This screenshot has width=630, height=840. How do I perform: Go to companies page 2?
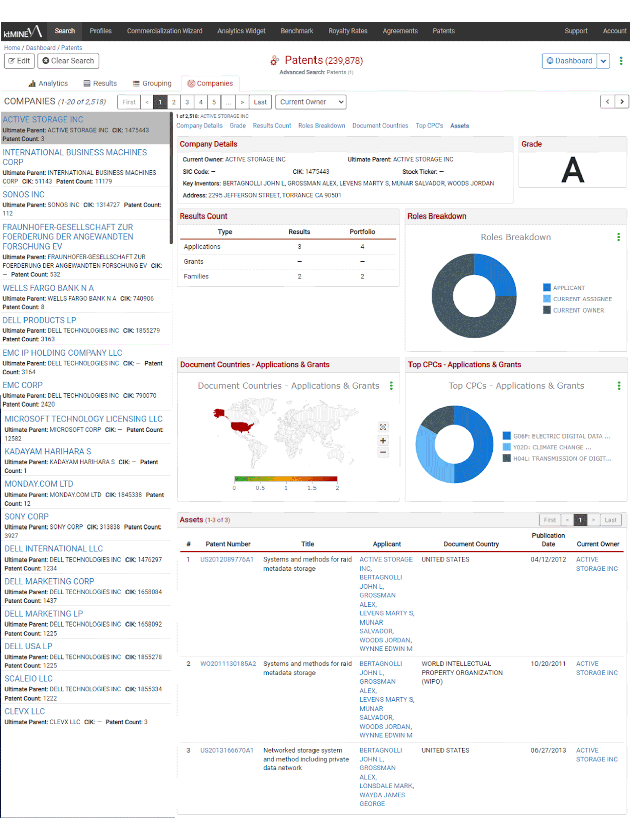(x=174, y=102)
